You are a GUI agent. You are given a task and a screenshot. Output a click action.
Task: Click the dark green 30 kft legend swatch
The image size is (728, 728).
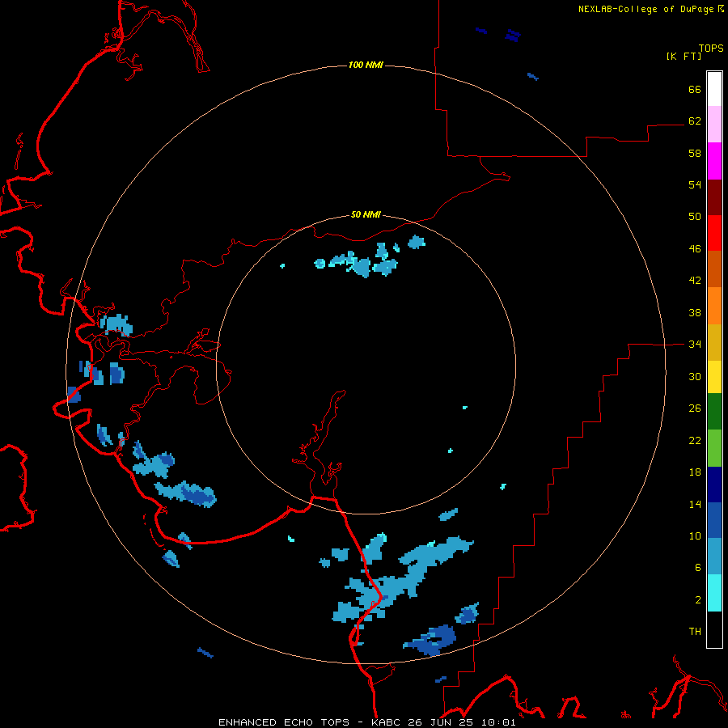(714, 412)
